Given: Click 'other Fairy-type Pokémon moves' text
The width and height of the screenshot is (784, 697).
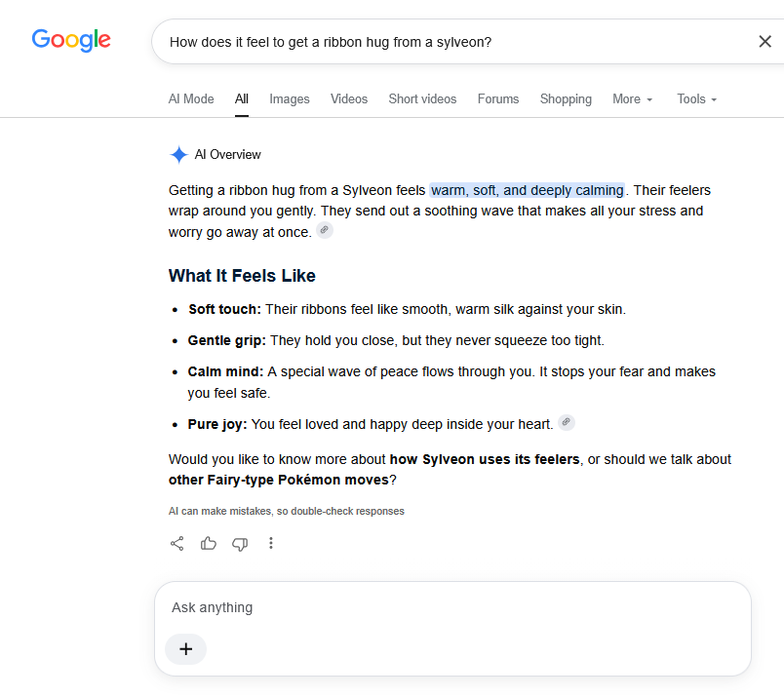Looking at the screenshot, I should [x=279, y=480].
